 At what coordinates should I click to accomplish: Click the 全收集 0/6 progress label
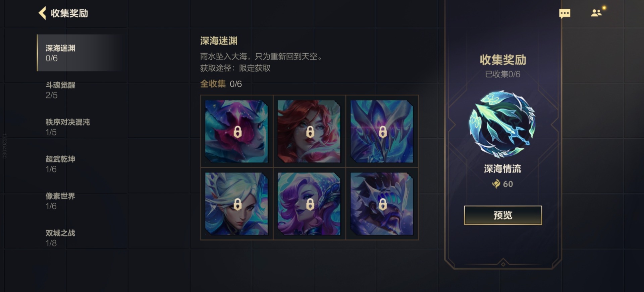pos(221,84)
